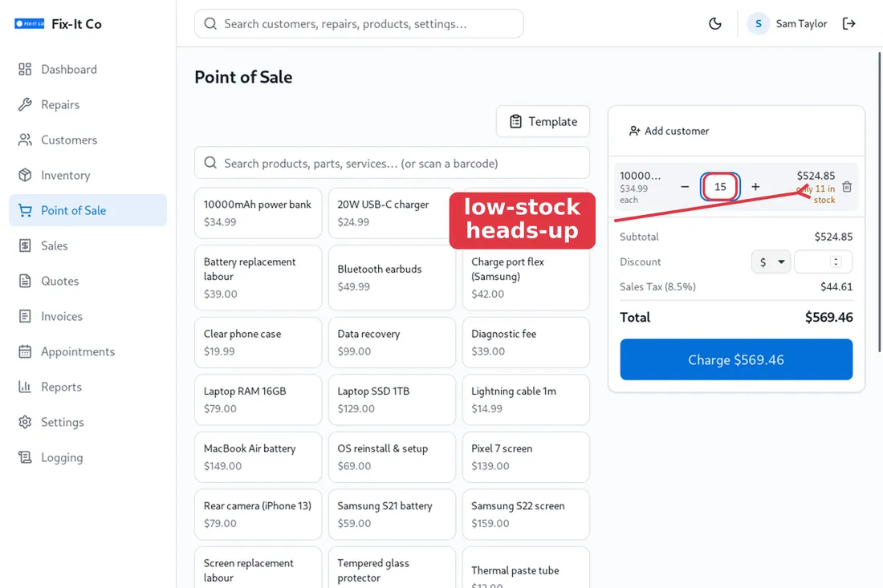Open Repairs in the sidebar
Viewport: 883px width, 588px height.
click(87, 104)
